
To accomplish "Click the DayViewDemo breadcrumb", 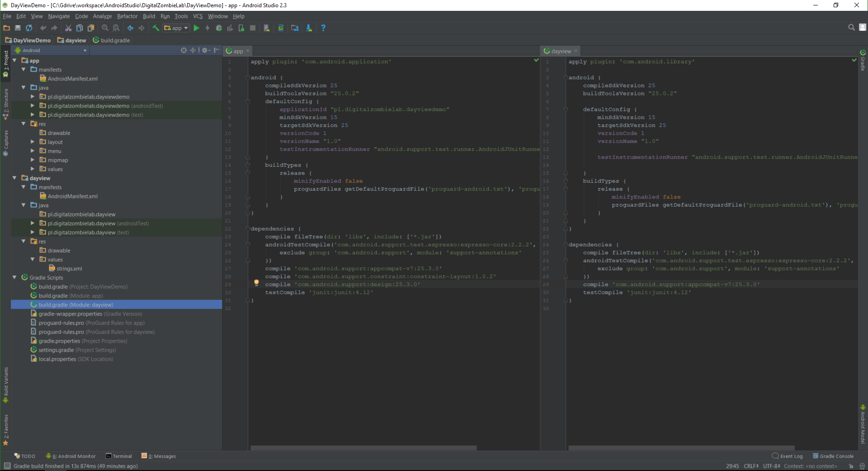I will pos(28,40).
